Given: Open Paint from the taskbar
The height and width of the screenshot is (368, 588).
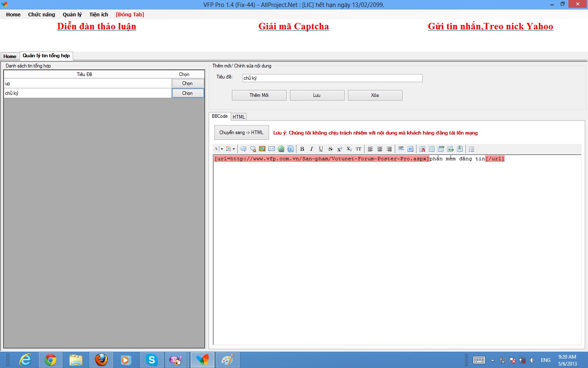Looking at the screenshot, I should click(x=228, y=360).
